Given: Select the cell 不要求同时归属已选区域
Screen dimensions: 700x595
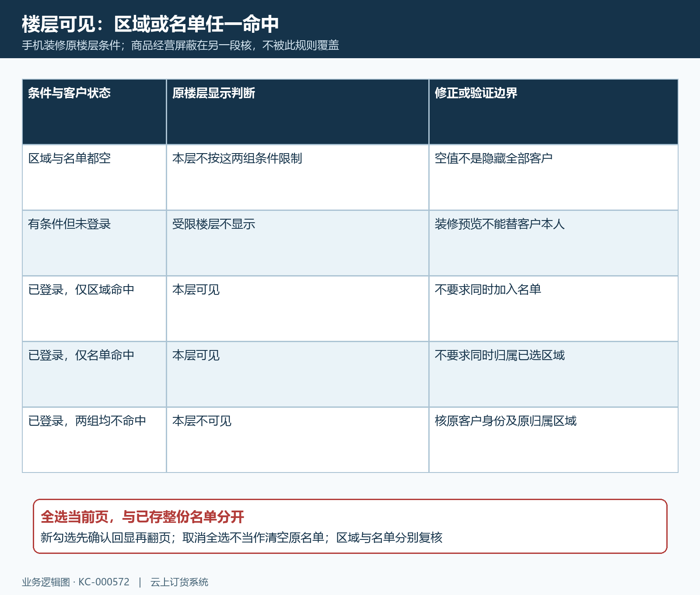Looking at the screenshot, I should click(553, 374).
